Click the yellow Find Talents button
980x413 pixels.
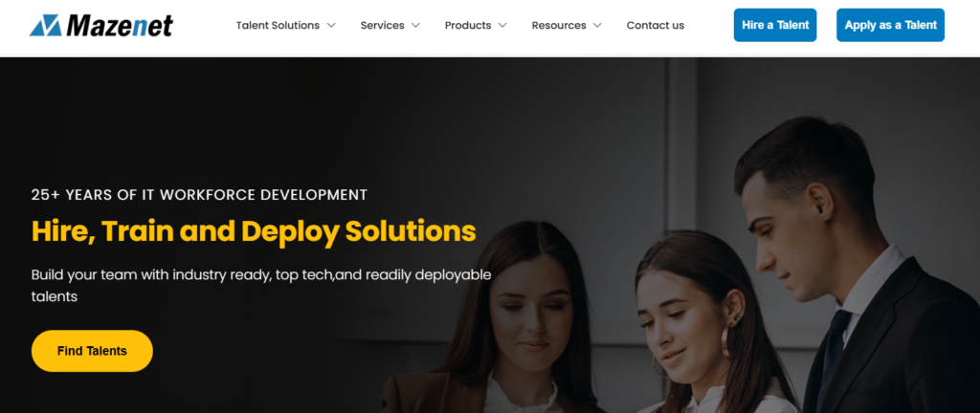coord(92,351)
